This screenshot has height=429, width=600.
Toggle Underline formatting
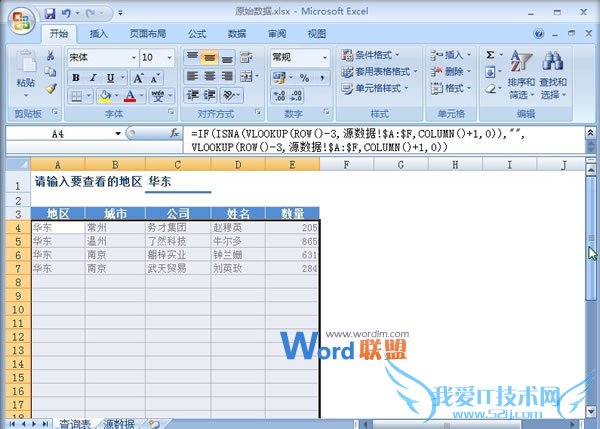pyautogui.click(x=111, y=78)
